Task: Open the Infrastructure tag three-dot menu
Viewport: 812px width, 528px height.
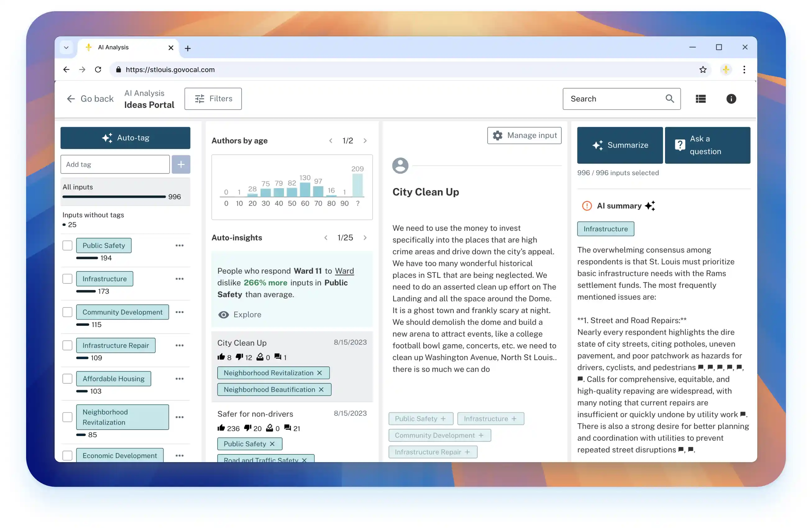Action: click(179, 279)
